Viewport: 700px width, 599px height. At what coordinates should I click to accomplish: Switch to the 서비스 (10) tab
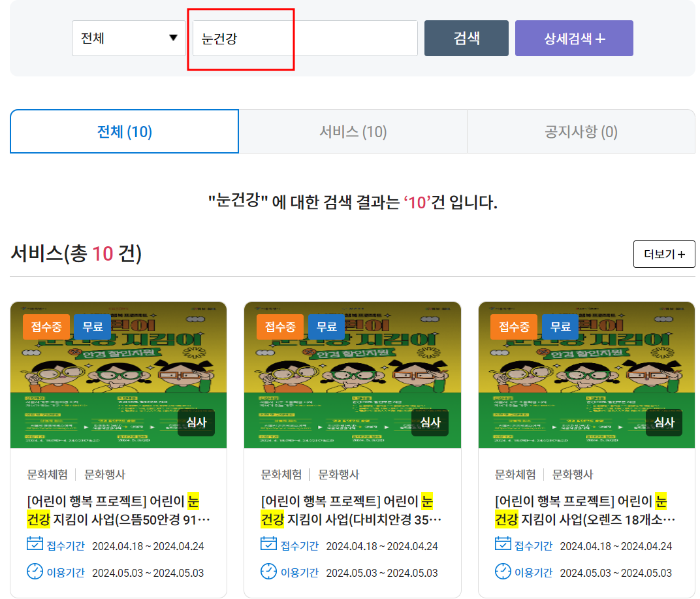[353, 131]
